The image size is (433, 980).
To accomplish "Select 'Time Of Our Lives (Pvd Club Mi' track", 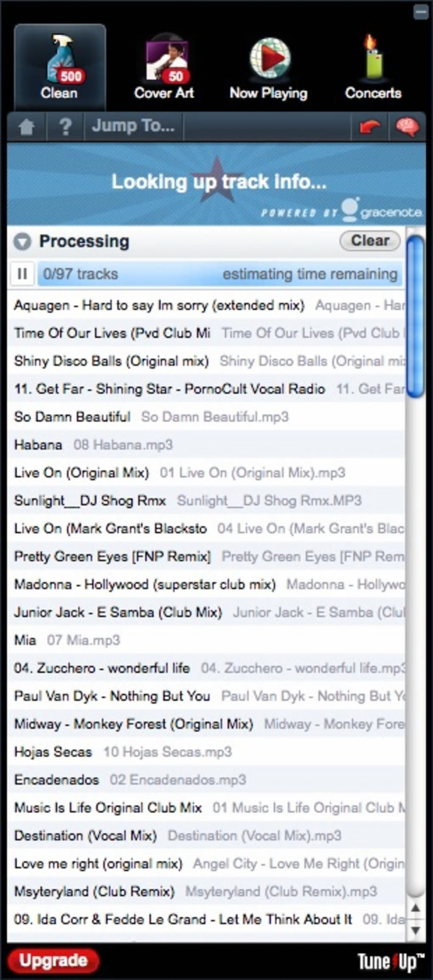I will pyautogui.click(x=206, y=333).
